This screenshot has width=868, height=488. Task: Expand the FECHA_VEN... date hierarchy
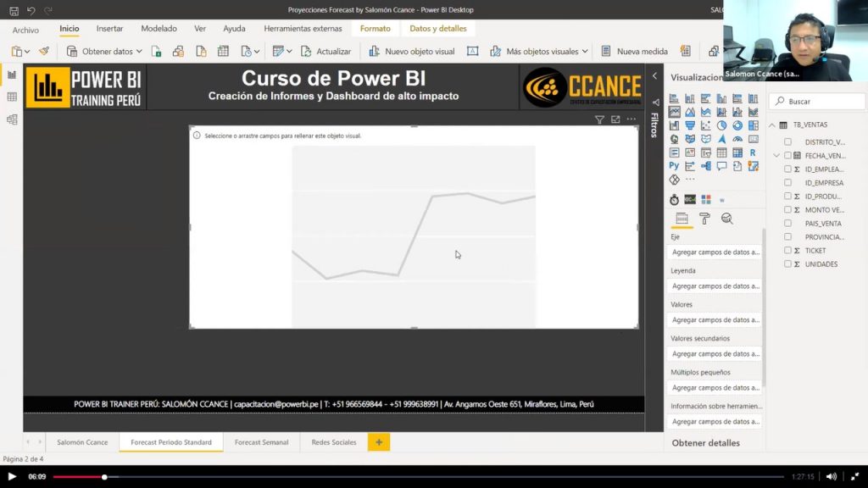point(776,156)
